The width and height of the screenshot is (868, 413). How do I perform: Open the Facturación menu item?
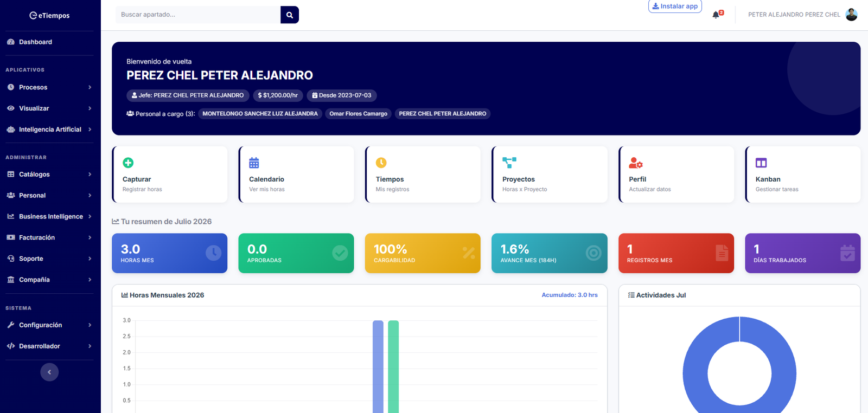click(49, 237)
